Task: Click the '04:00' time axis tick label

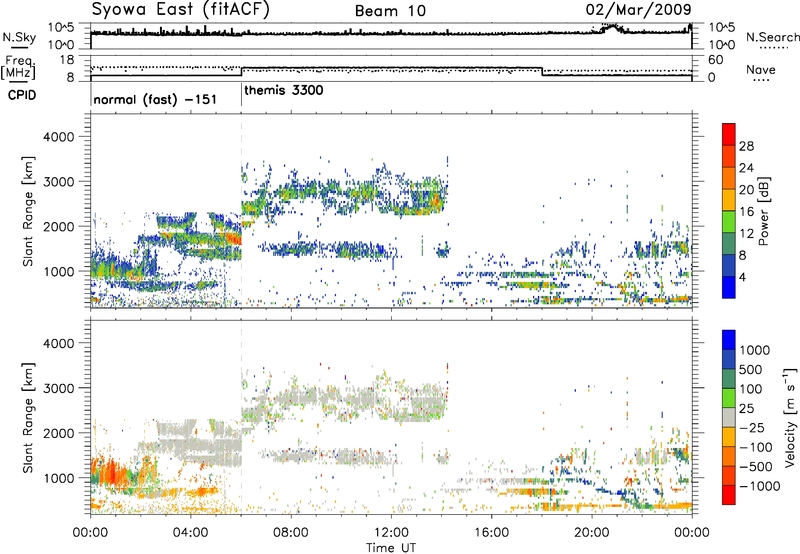Action: click(x=190, y=533)
